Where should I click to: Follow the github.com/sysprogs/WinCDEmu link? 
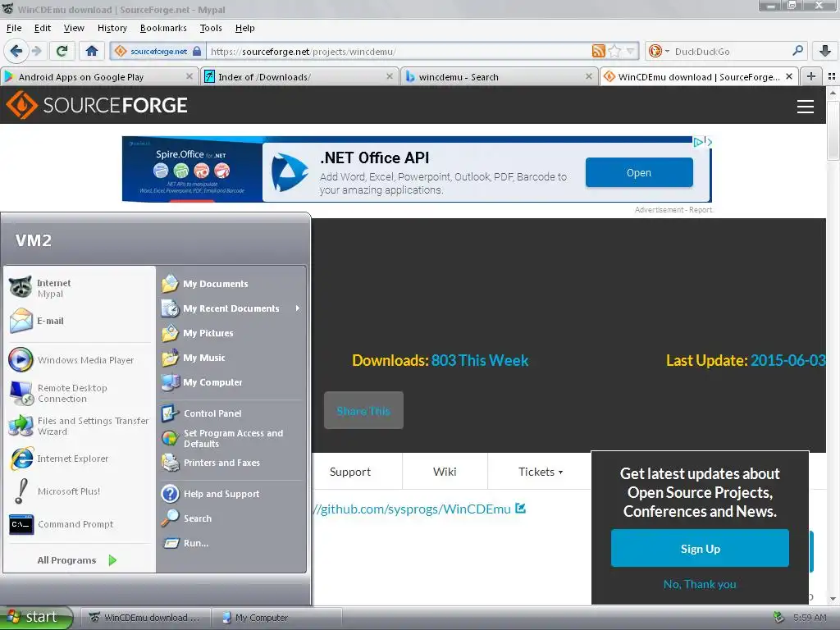[413, 509]
